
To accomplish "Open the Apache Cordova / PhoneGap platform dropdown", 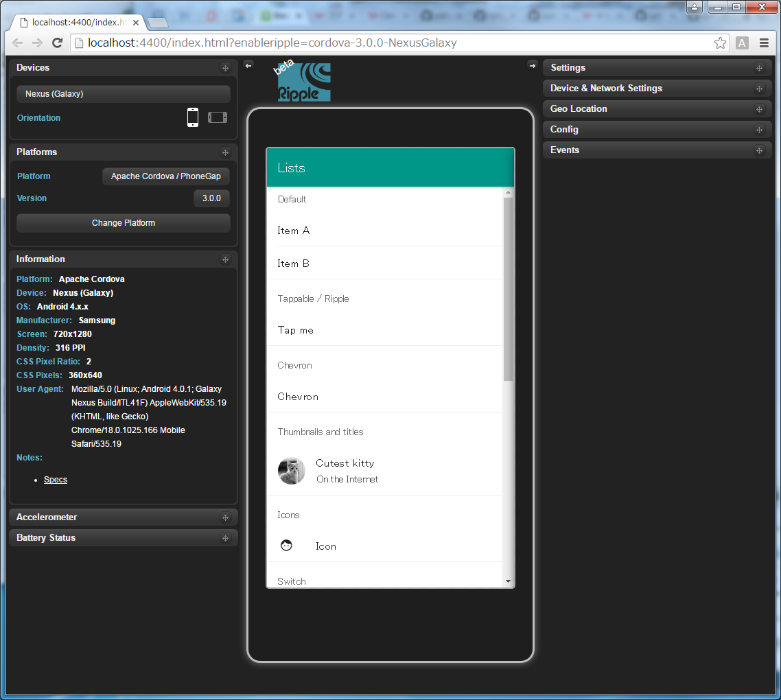I will (x=166, y=176).
